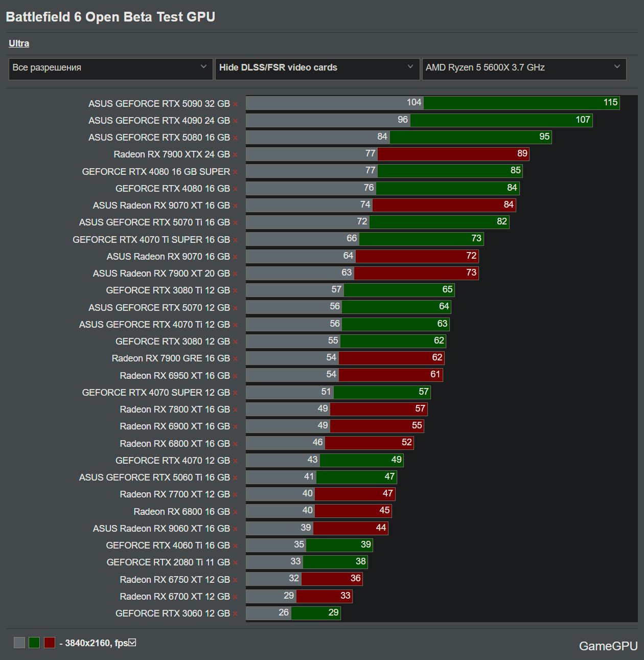
Task: Remove GEFORCE RTX 4060 Ti 16 GB row
Action: click(236, 546)
